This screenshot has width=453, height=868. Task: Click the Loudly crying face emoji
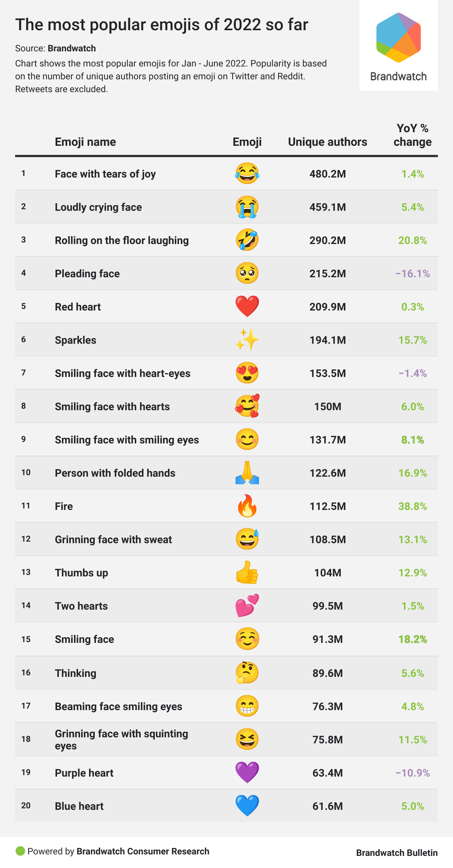pyautogui.click(x=247, y=207)
